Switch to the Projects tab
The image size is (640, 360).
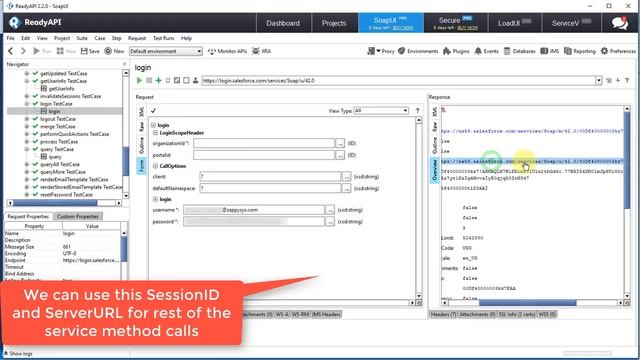334,23
